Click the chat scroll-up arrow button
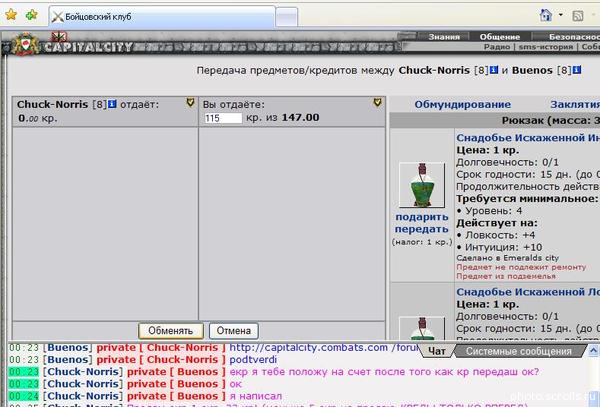600x407 pixels. pyautogui.click(x=593, y=350)
